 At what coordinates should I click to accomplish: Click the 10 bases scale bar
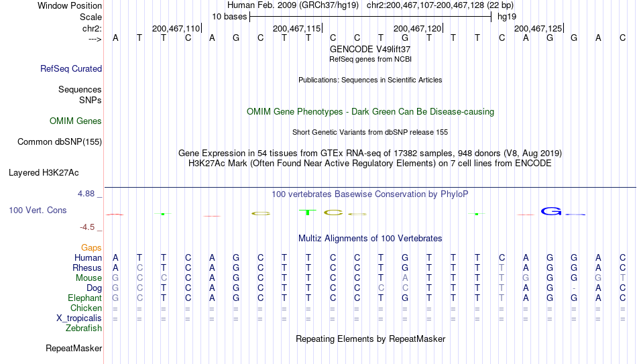pos(370,17)
